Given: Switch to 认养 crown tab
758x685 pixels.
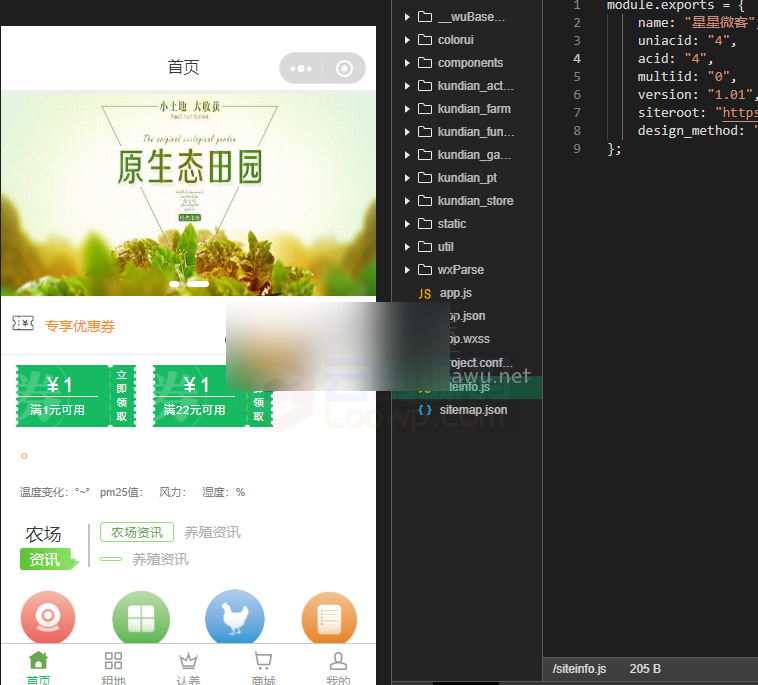Looking at the screenshot, I should click(x=188, y=669).
